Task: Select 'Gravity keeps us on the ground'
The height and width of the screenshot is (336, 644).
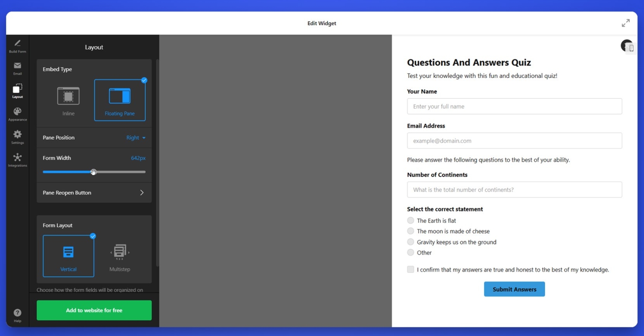Action: point(410,242)
